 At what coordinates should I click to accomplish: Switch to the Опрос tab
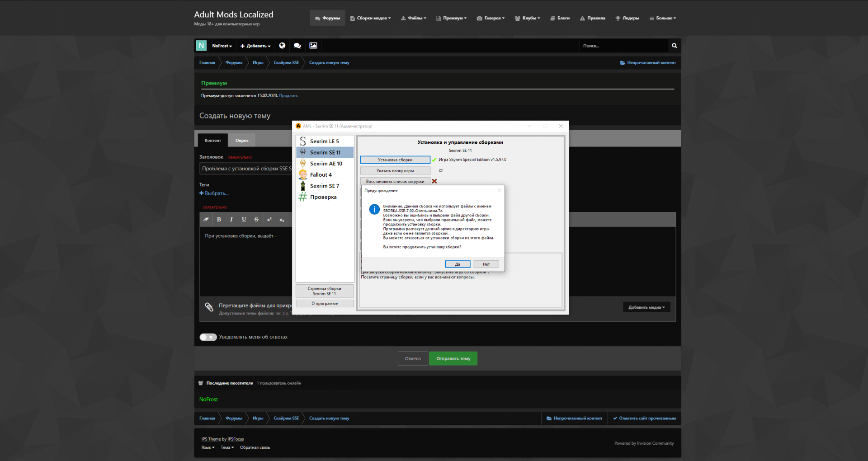pyautogui.click(x=242, y=141)
